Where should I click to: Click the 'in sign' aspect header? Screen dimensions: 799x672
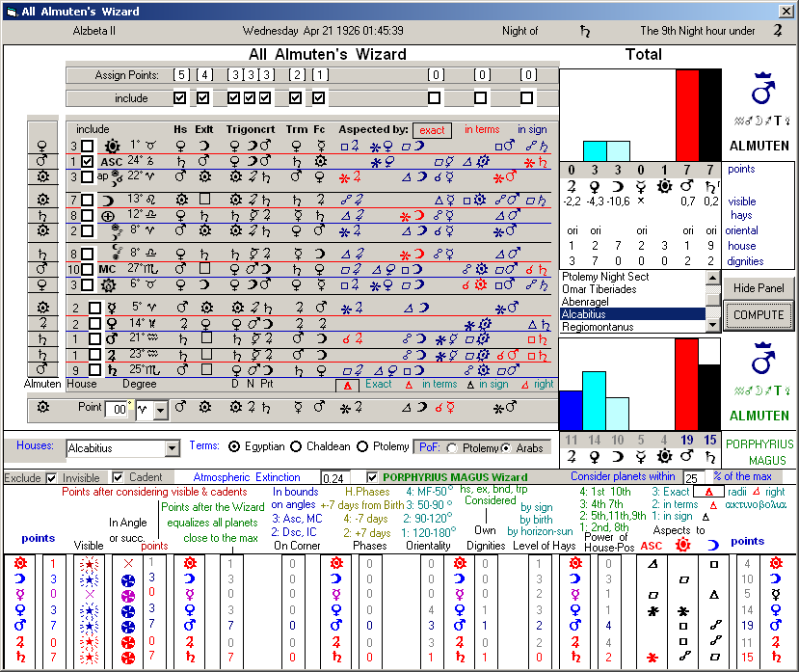point(532,129)
